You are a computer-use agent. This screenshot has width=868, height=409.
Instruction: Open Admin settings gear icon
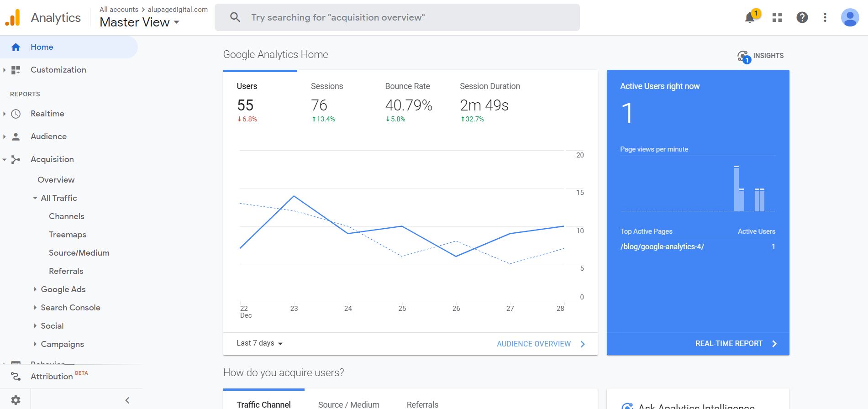click(16, 400)
